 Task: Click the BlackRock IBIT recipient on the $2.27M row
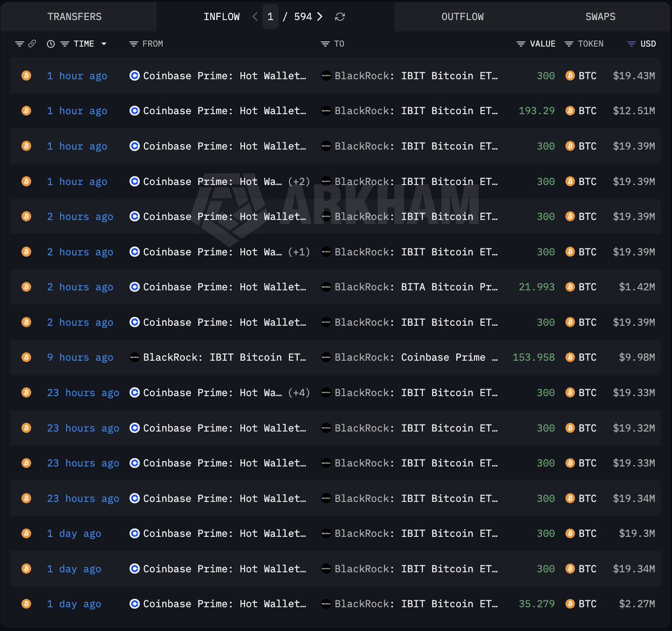coord(416,604)
